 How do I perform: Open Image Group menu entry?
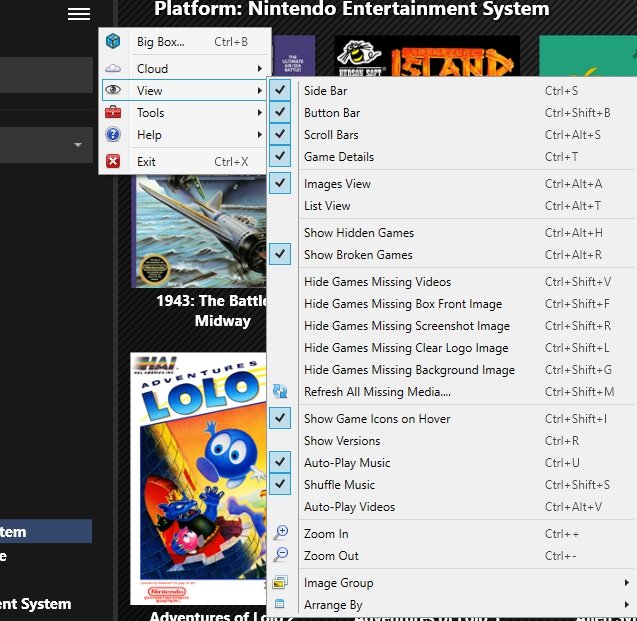coord(452,583)
